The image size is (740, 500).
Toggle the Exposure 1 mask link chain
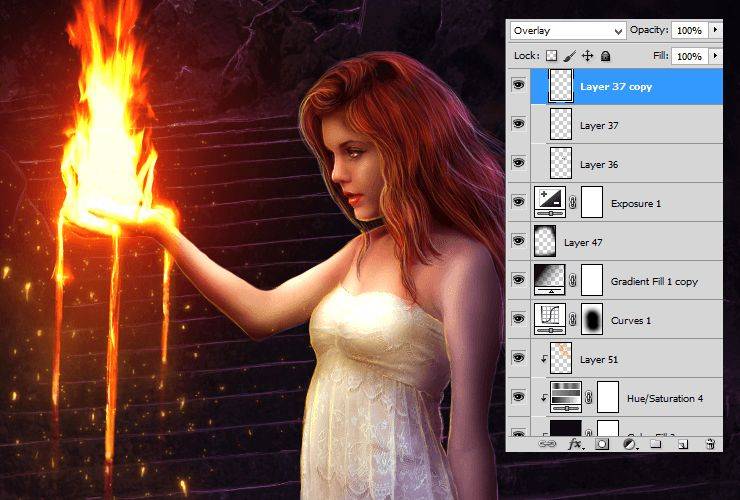pos(572,203)
